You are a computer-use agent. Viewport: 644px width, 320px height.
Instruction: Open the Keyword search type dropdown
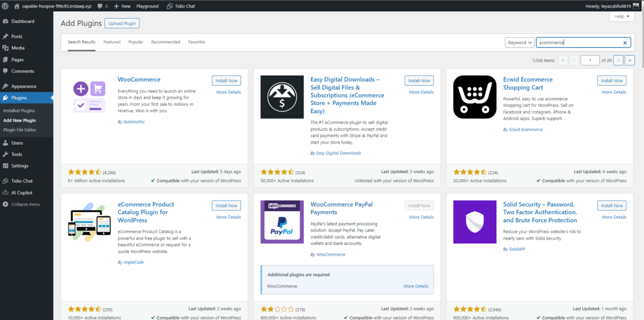[x=519, y=42]
